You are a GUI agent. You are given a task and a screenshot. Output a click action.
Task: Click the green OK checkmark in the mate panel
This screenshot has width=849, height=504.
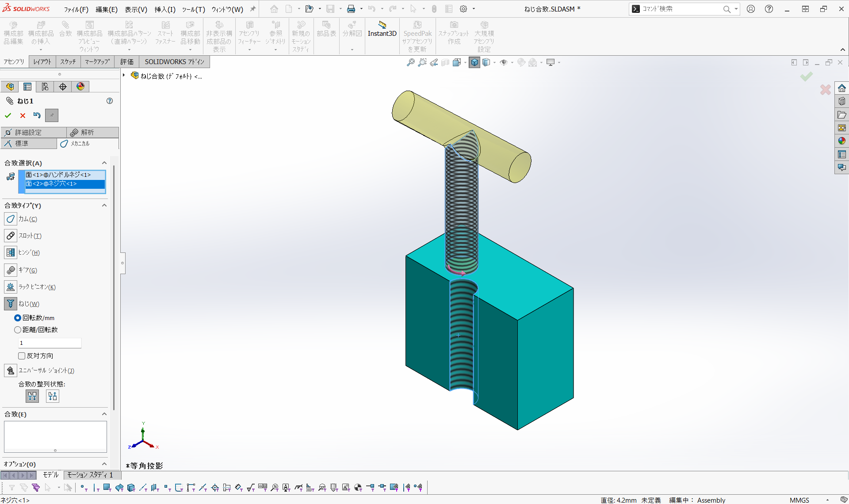(x=8, y=115)
